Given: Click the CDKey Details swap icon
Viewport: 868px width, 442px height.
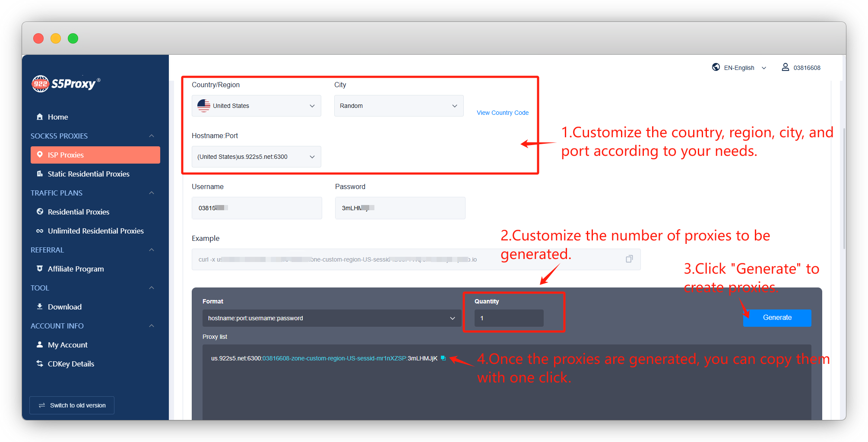Looking at the screenshot, I should [40, 363].
